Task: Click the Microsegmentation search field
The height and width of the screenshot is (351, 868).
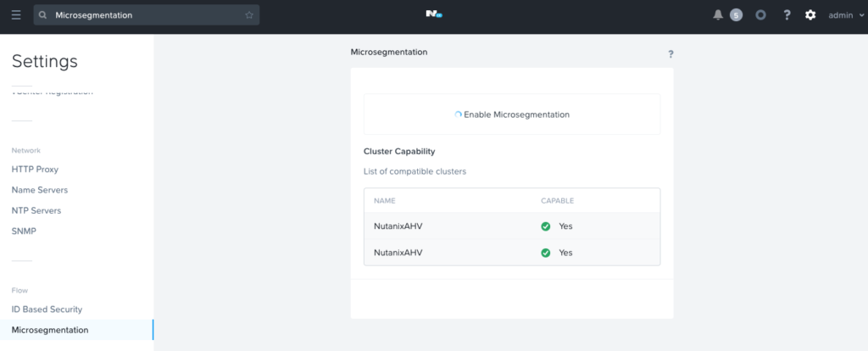Action: click(146, 15)
